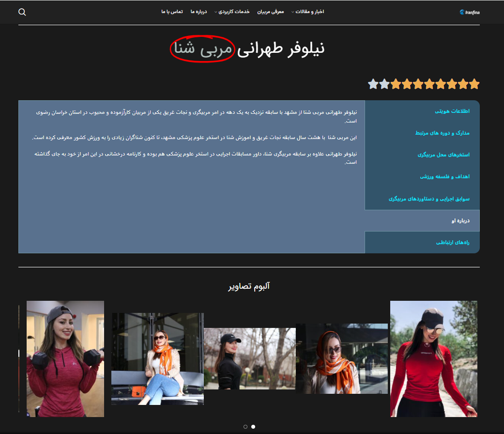Select the empty carousel indicator dot
The image size is (504, 434).
pyautogui.click(x=245, y=427)
